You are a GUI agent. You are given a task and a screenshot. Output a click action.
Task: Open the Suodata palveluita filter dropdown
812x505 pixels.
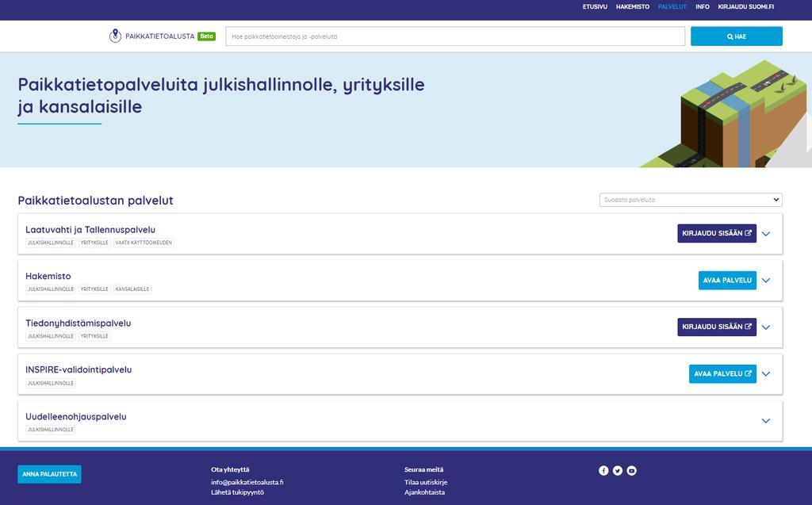coord(691,200)
